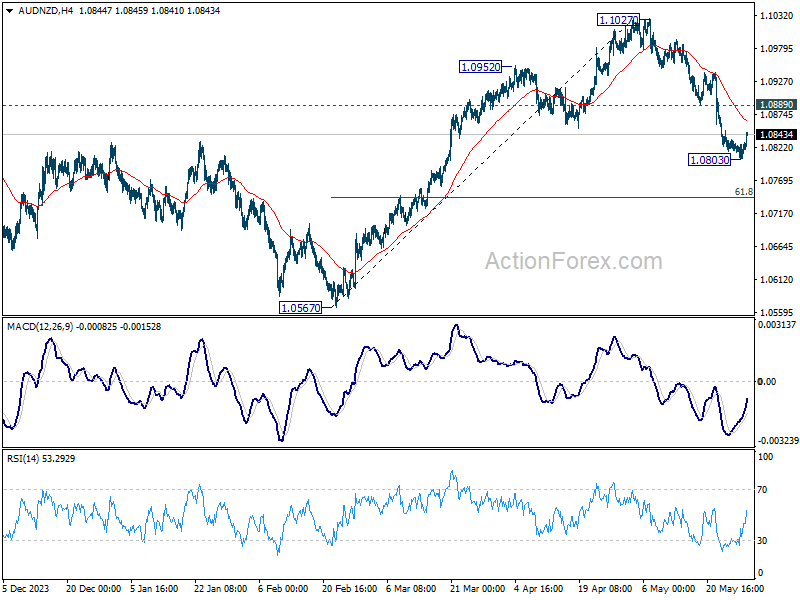Select the RSI 70 level label

click(x=762, y=490)
